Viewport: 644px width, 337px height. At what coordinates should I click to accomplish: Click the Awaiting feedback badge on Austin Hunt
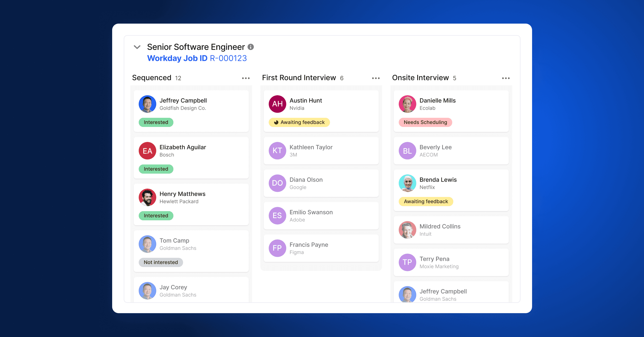pyautogui.click(x=299, y=122)
